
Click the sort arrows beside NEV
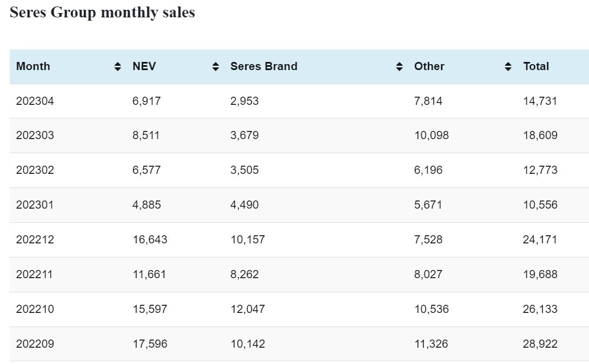coord(215,66)
